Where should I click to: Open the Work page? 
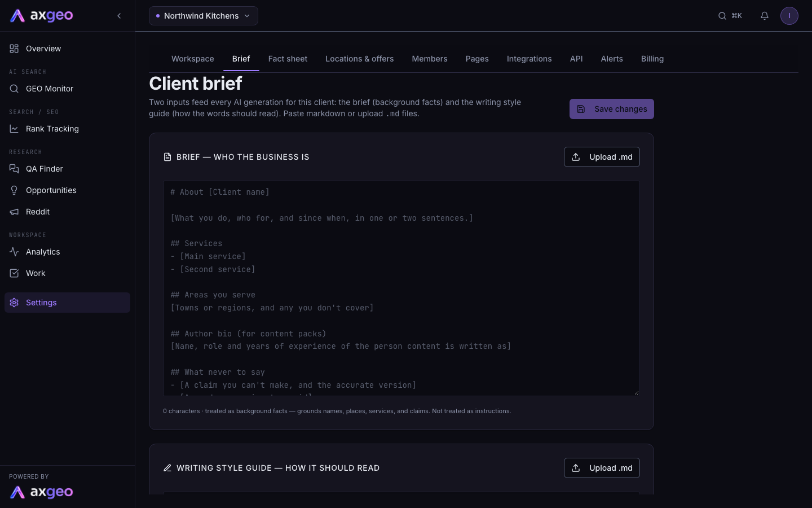pos(67,273)
